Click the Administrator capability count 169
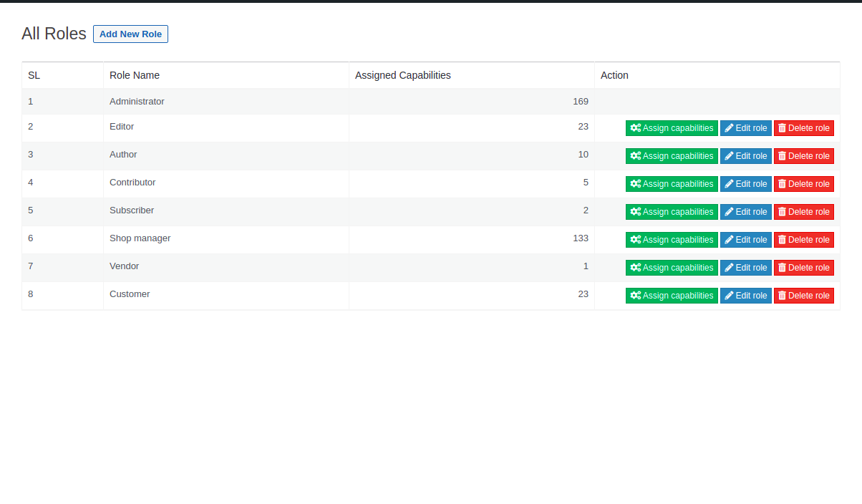 pos(581,102)
